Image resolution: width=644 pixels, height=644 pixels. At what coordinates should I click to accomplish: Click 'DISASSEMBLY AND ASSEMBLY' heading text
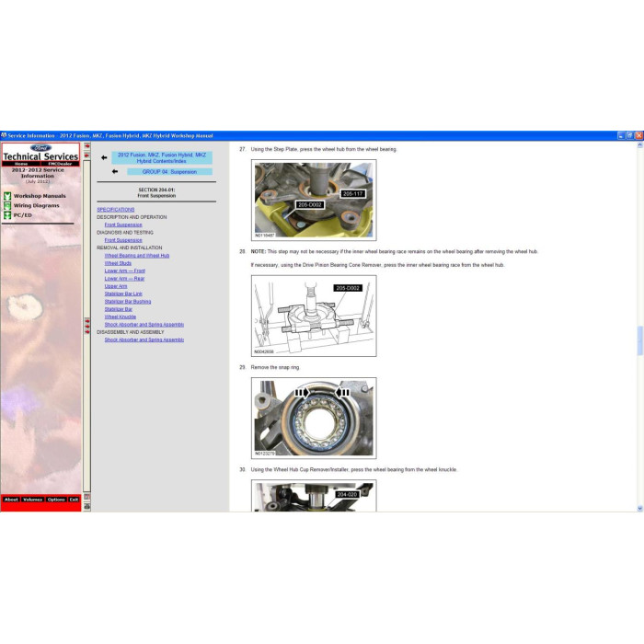coord(131,332)
